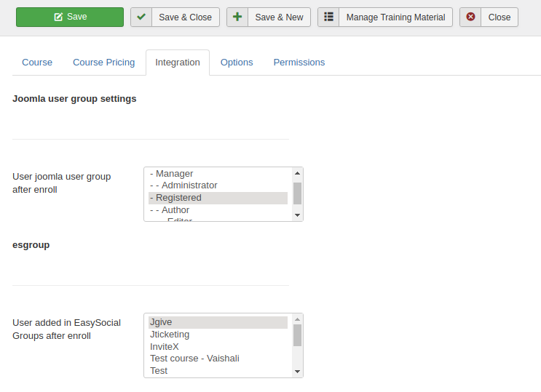Click the green Save button
This screenshot has width=541, height=392.
pos(70,17)
